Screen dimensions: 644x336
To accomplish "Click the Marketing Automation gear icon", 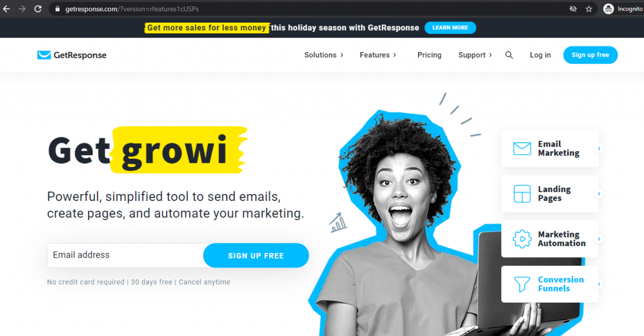I will [x=522, y=239].
